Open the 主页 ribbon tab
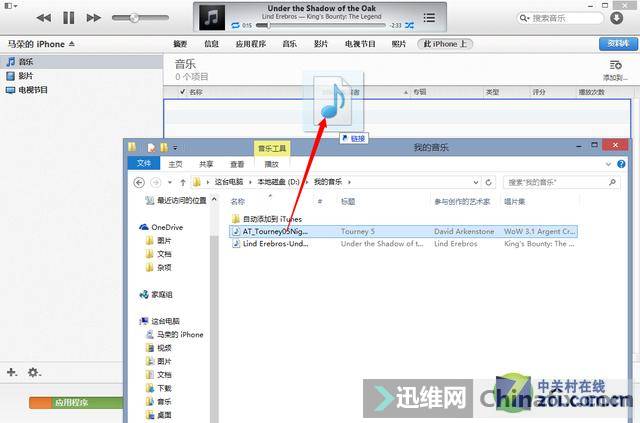Screen dimensions: 640x423 click(176, 164)
